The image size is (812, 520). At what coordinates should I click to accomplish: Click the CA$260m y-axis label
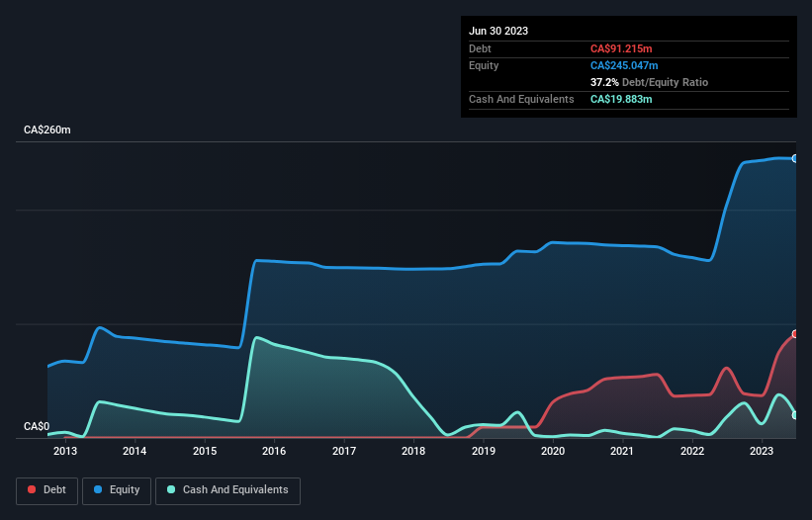[47, 130]
